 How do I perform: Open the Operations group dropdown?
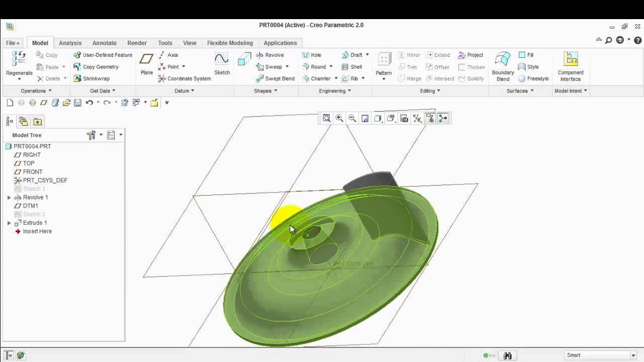click(36, 91)
